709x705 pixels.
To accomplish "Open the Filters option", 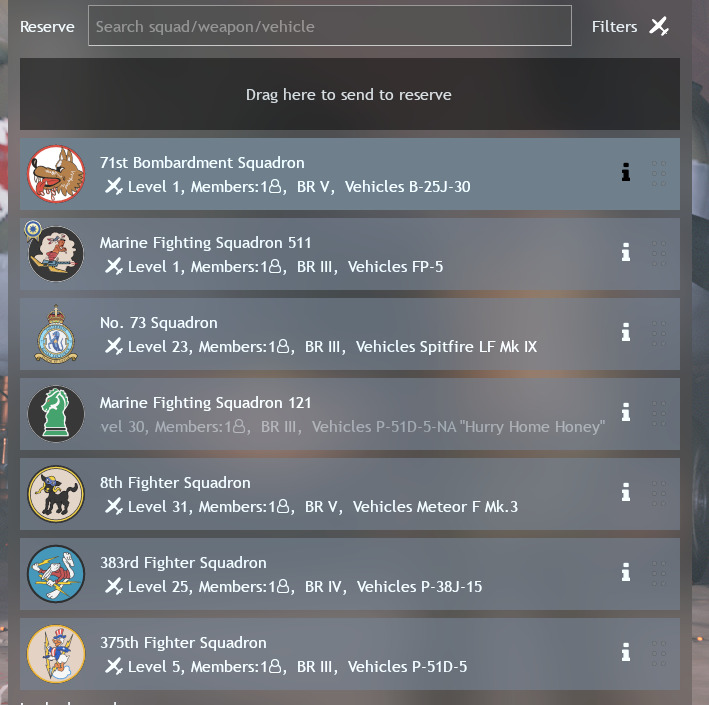I will tap(614, 27).
